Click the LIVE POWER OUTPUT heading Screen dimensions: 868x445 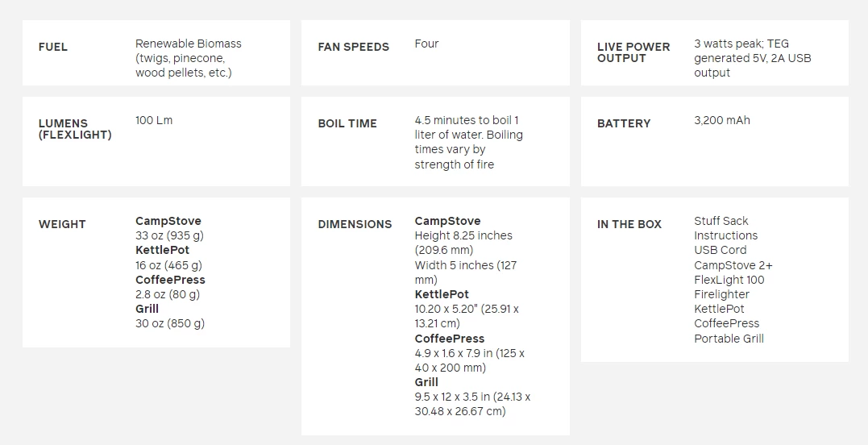633,52
